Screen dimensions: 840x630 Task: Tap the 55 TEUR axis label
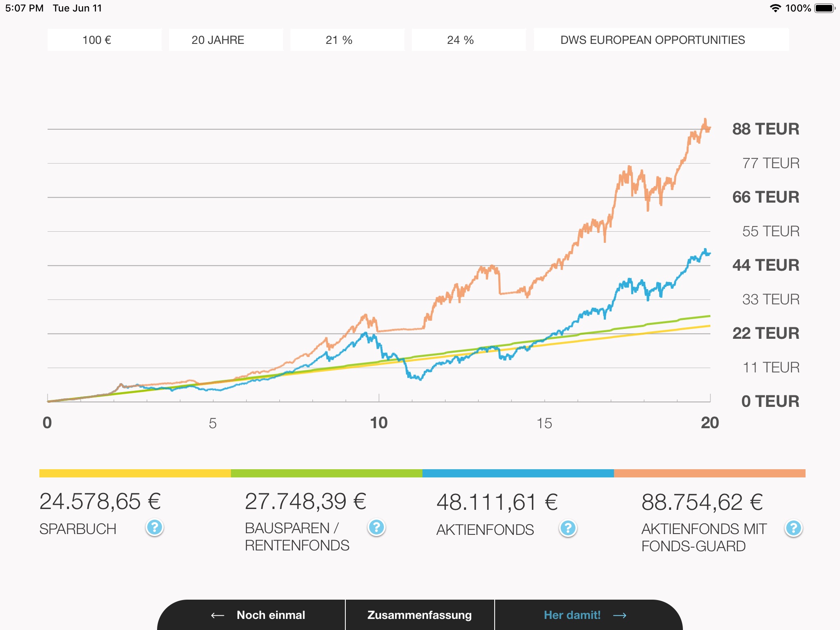(x=771, y=231)
